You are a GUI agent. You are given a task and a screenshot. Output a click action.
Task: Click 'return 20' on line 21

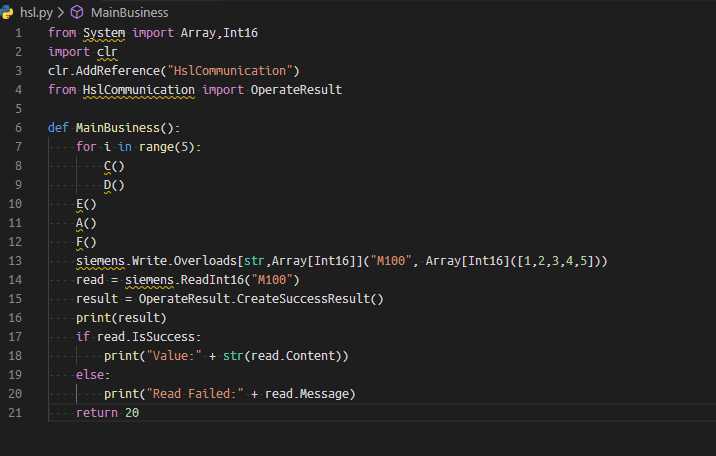pos(107,413)
